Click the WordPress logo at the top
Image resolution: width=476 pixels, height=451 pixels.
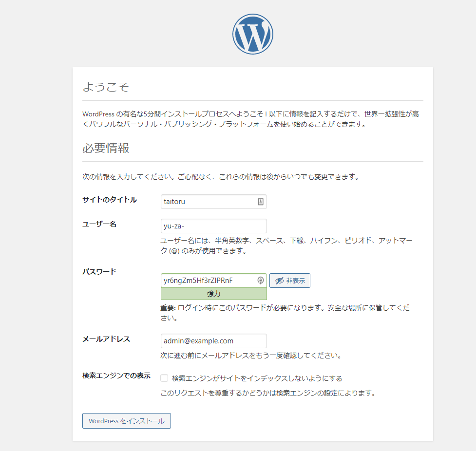[252, 34]
